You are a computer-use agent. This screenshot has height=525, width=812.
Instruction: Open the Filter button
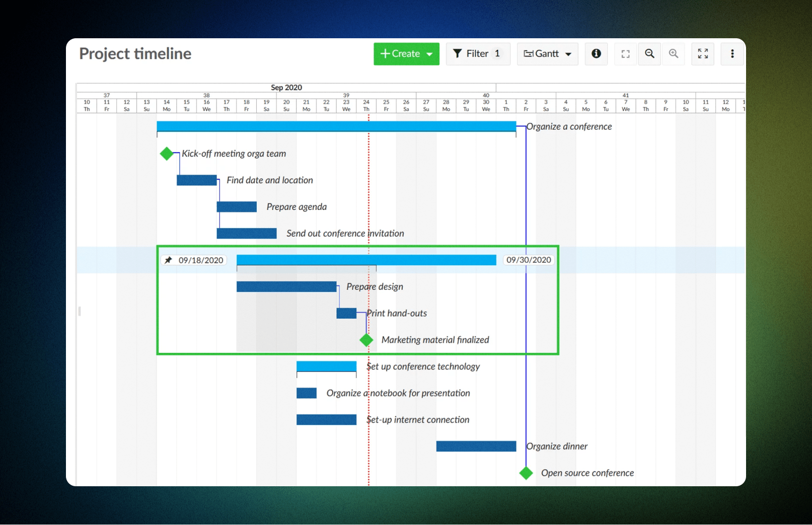(478, 54)
